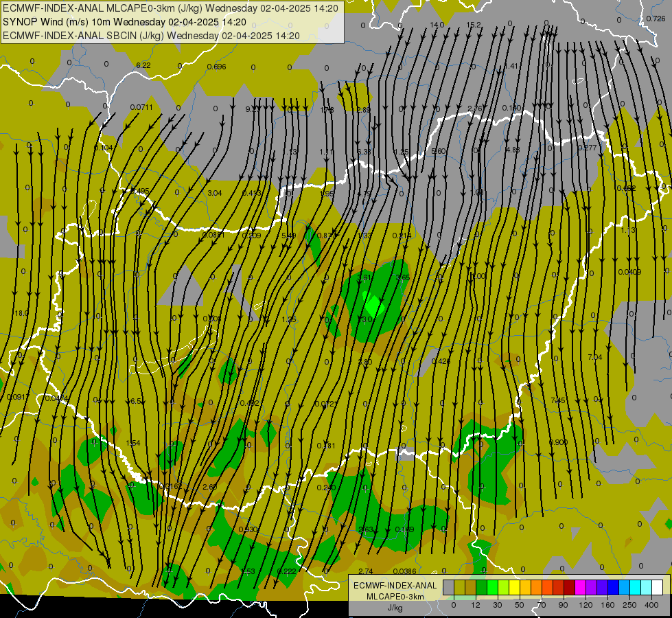The width and height of the screenshot is (672, 618).
Task: Click the SBCIN header line
Action: 151,36
